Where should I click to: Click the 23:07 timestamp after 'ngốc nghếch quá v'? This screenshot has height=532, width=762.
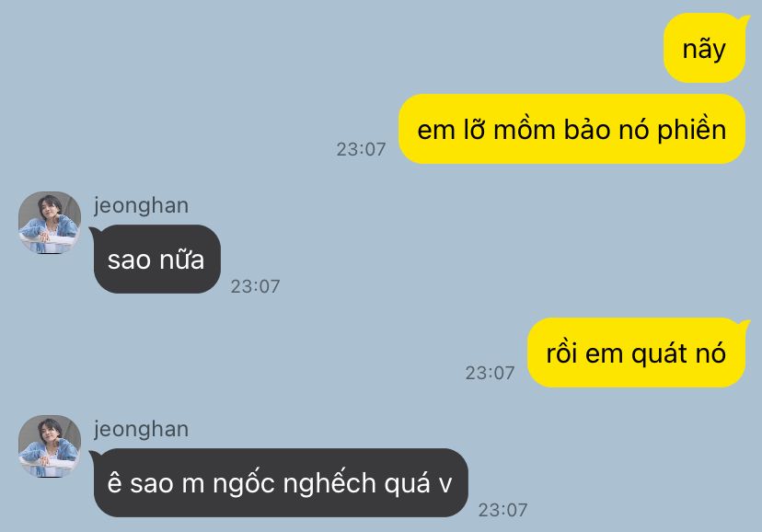(x=503, y=510)
